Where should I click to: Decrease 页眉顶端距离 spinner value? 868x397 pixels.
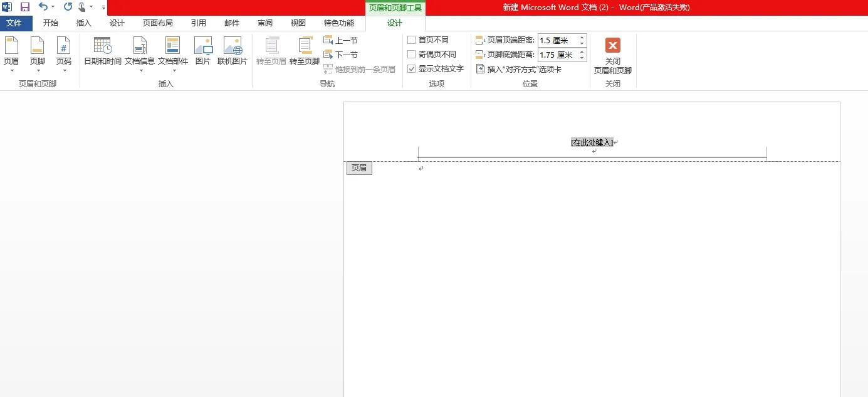(582, 43)
